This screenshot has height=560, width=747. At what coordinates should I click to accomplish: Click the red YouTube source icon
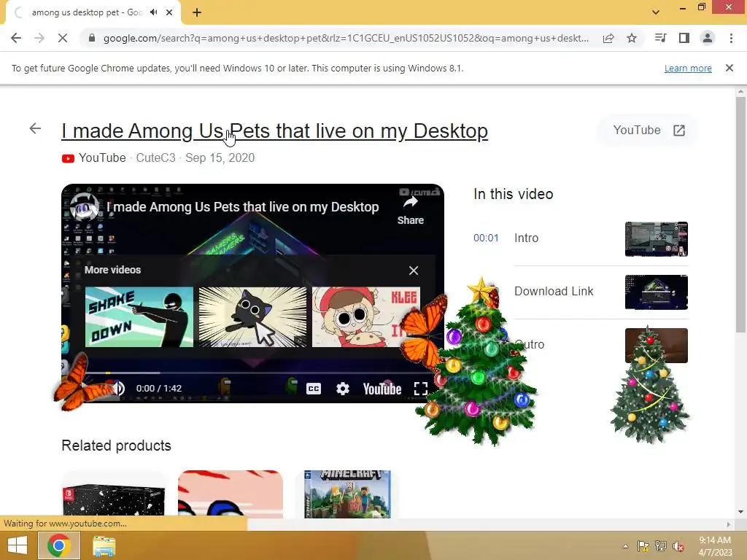68,158
